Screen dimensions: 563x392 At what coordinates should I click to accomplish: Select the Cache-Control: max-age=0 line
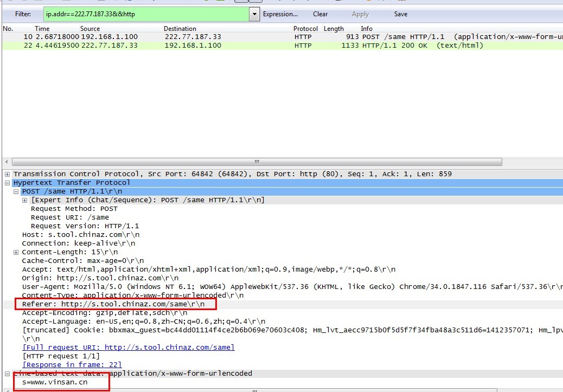(83, 261)
